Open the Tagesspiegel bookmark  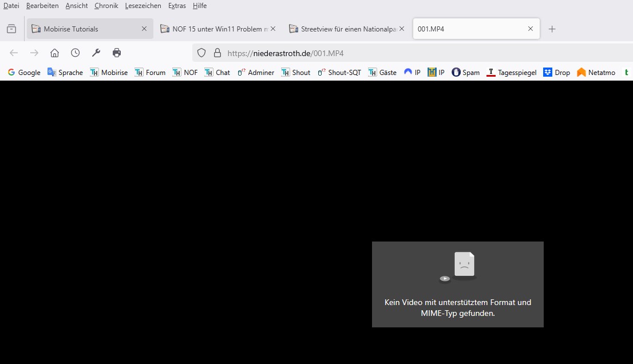(x=511, y=72)
